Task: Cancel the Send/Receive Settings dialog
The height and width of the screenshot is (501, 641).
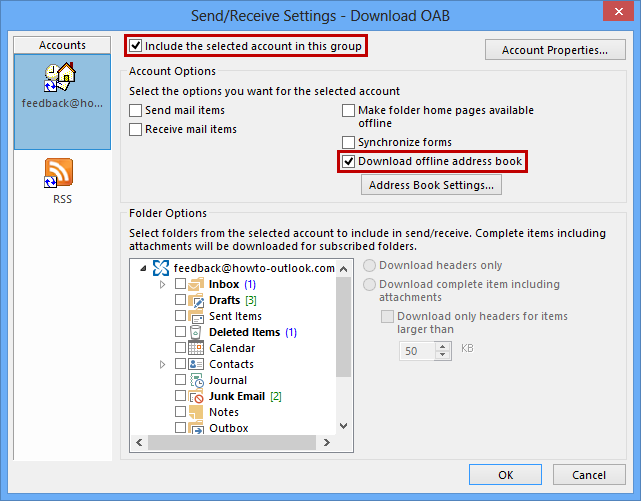Action: [x=589, y=475]
